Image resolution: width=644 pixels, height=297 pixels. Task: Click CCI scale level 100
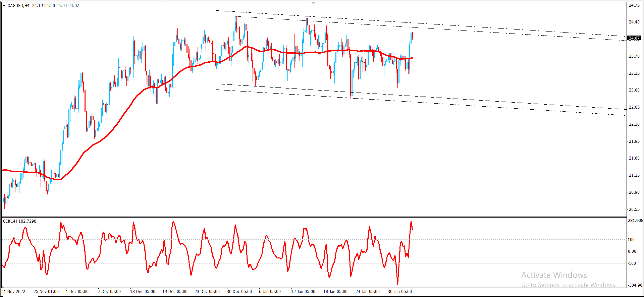631,240
